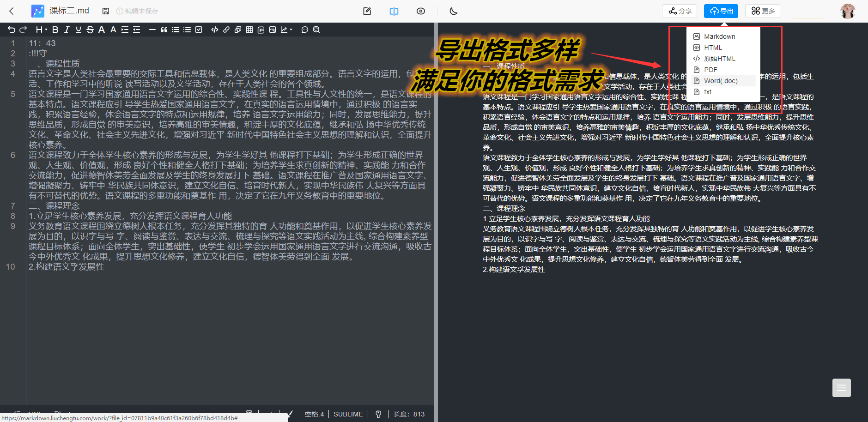This screenshot has height=422, width=868.
Task: Insert a horizontal rule
Action: coord(152,30)
